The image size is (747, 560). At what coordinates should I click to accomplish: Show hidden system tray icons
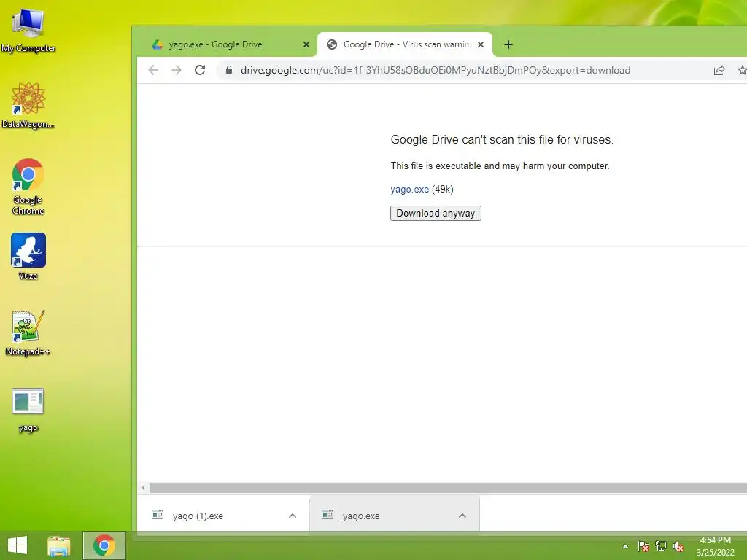coord(625,546)
